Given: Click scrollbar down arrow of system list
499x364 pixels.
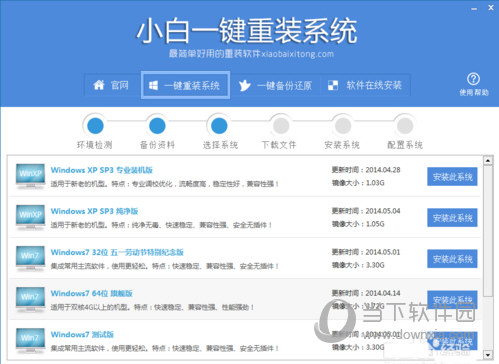Looking at the screenshot, I should pyautogui.click(x=488, y=355).
